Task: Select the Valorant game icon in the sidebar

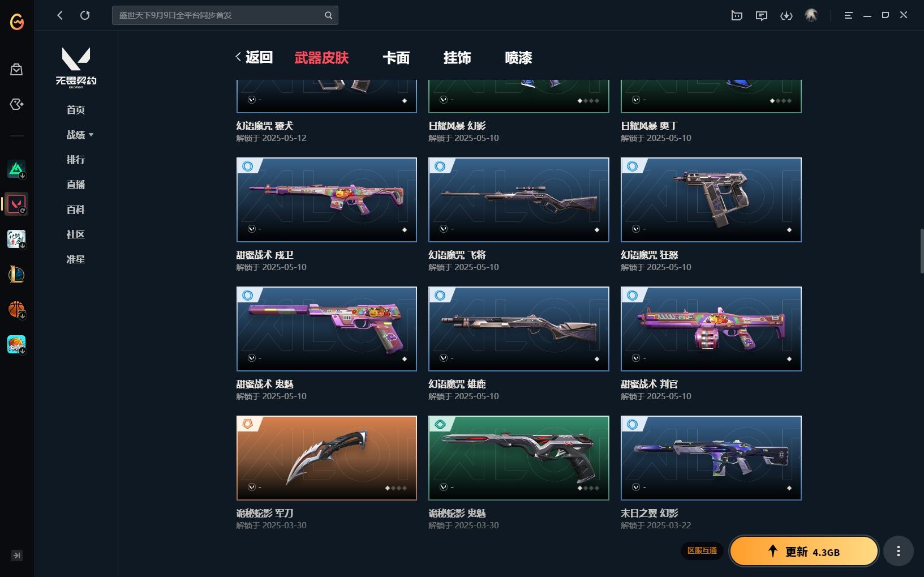Action: [16, 204]
